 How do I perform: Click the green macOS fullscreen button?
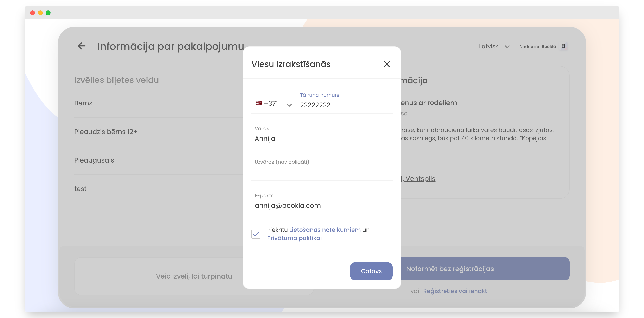tap(48, 13)
